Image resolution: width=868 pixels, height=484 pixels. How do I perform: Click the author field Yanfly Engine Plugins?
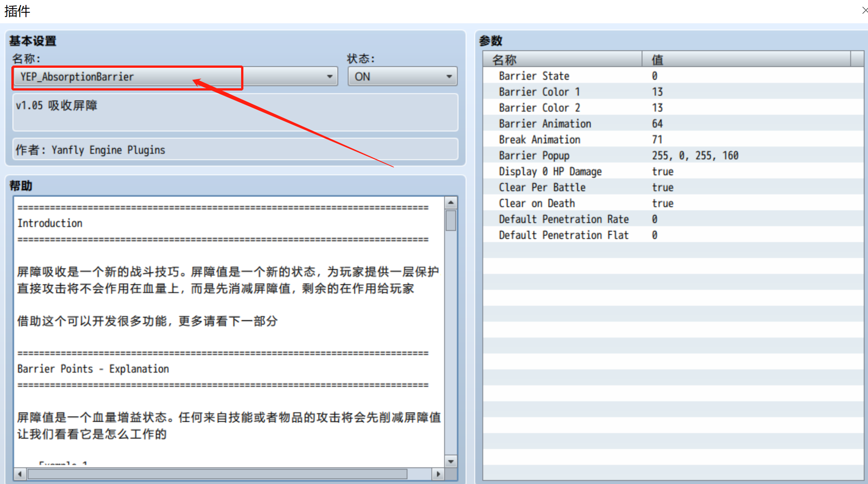(x=235, y=149)
